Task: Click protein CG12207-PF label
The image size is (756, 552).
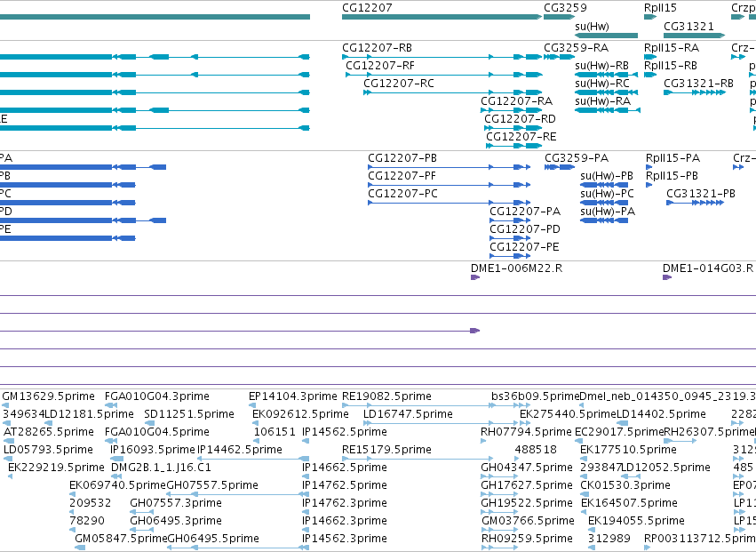Action: [x=402, y=176]
